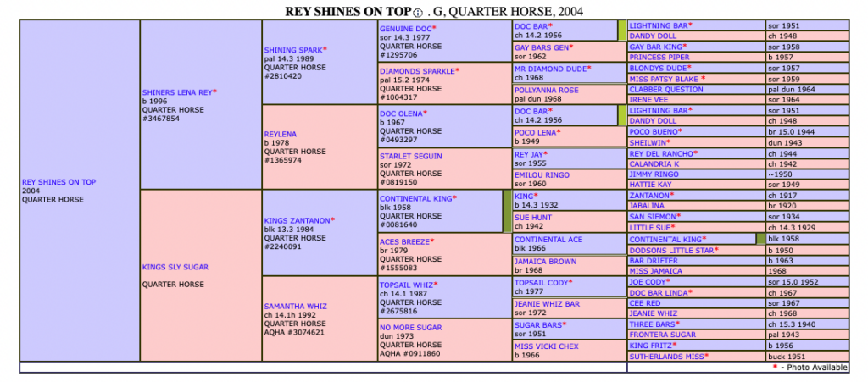Open the PRINCESS PIPER link

pyautogui.click(x=659, y=58)
